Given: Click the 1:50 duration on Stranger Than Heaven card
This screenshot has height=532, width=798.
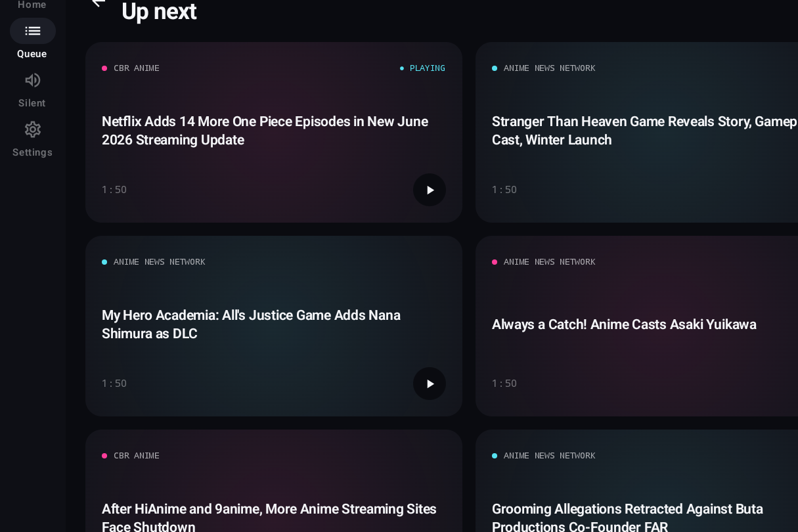Looking at the screenshot, I should pyautogui.click(x=504, y=190).
